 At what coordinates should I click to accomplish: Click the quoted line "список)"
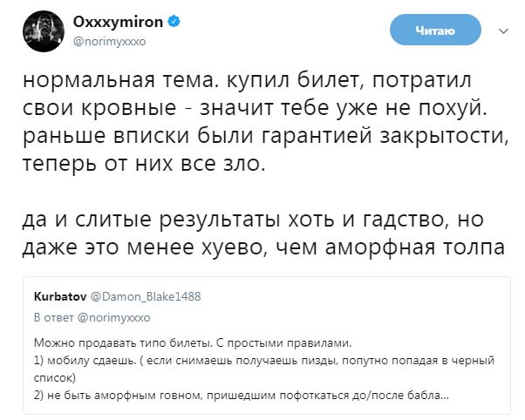coord(55,378)
